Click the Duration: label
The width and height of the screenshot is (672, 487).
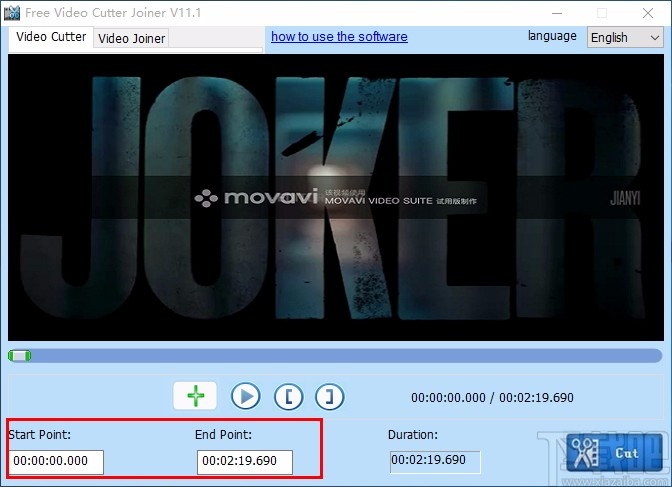pyautogui.click(x=413, y=435)
